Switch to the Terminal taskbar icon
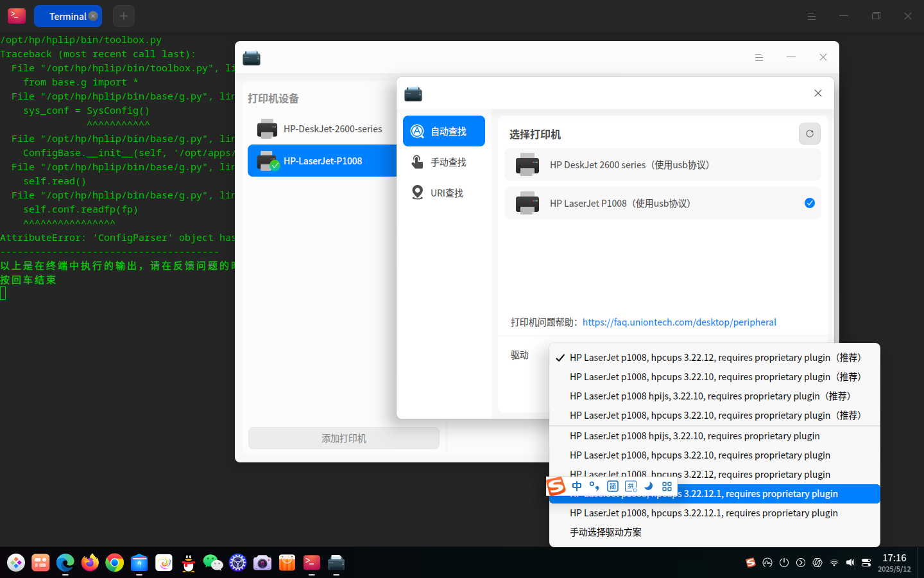This screenshot has width=924, height=578. tap(312, 563)
